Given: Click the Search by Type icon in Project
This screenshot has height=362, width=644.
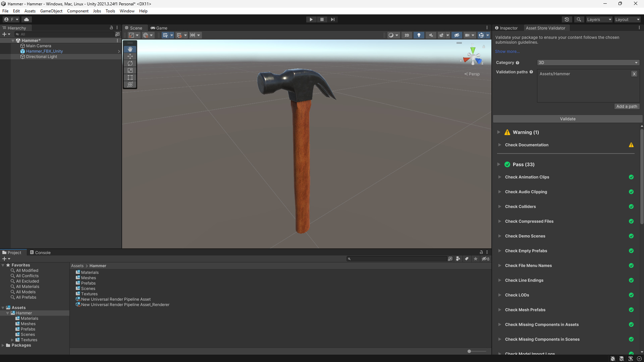Looking at the screenshot, I should (x=458, y=259).
